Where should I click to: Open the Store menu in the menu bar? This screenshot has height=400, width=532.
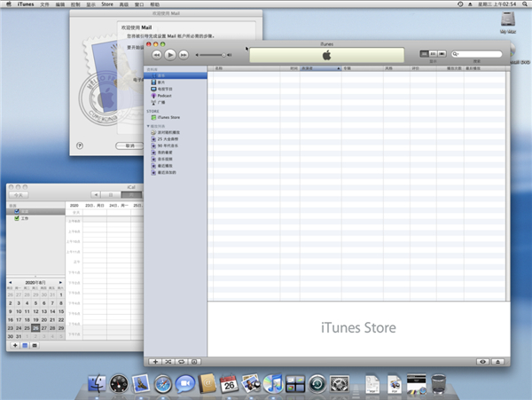(x=106, y=4)
